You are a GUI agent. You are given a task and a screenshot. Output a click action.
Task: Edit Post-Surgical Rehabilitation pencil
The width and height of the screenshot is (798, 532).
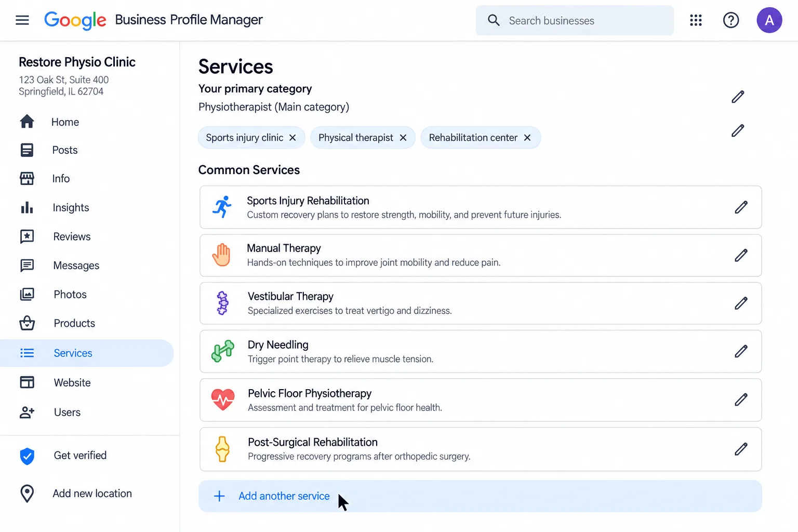pos(741,449)
